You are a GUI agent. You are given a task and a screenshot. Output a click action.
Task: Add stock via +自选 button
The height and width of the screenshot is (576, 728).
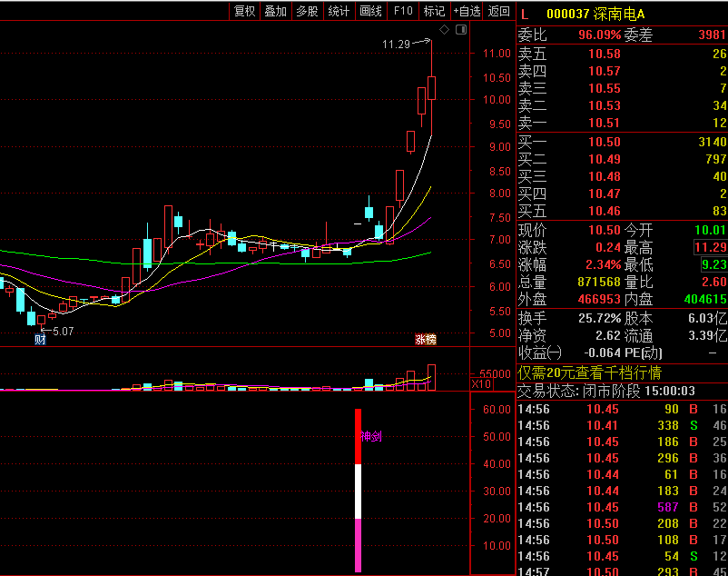tap(467, 11)
